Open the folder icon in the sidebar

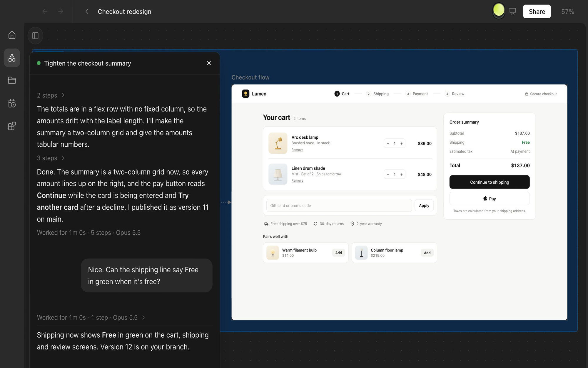(x=12, y=80)
